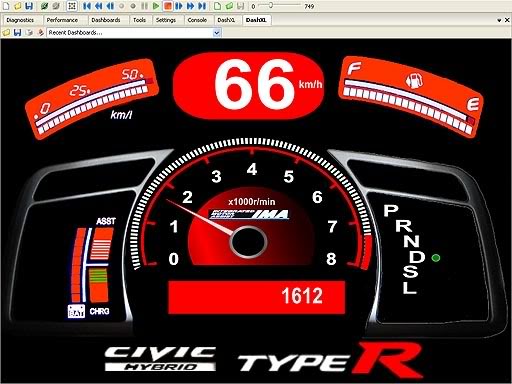The width and height of the screenshot is (512, 384).
Task: Click the fast forward double-arrow button
Action: 190,6
